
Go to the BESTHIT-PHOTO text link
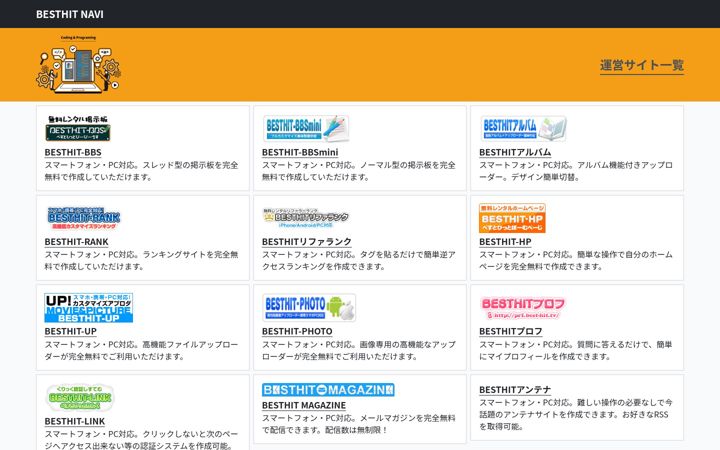297,332
